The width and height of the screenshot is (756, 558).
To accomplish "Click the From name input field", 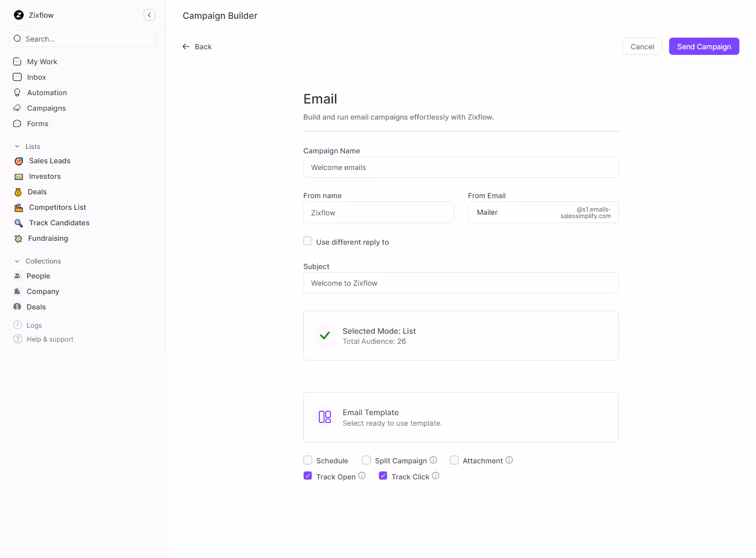I will 379,213.
